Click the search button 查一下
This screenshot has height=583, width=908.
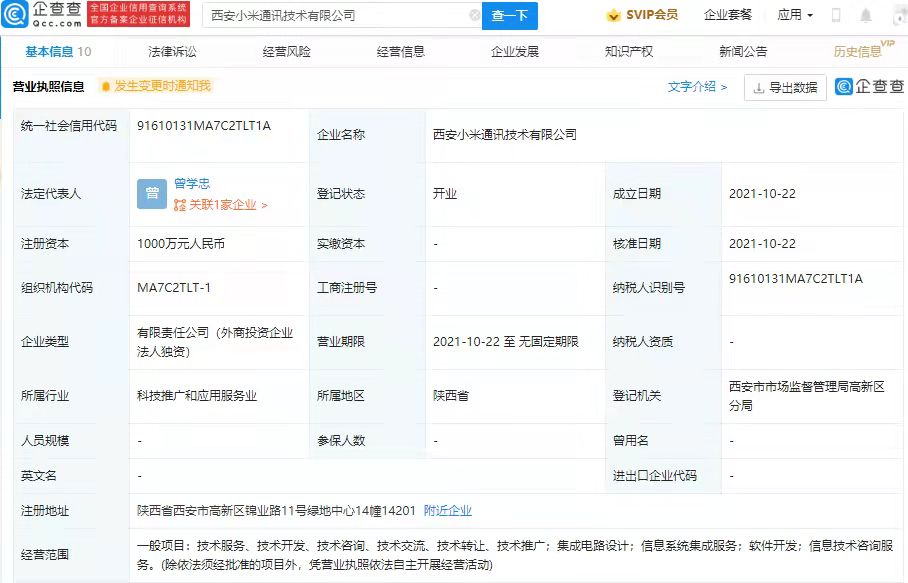pos(510,16)
